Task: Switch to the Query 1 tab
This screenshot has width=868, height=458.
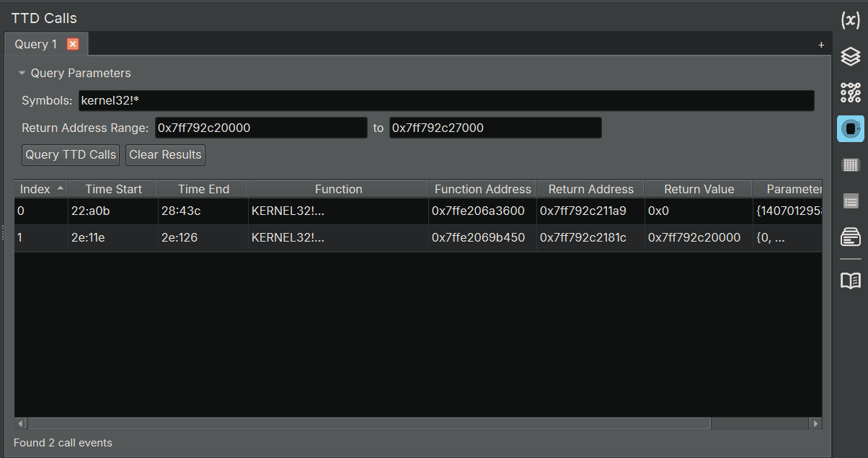Action: pos(36,44)
